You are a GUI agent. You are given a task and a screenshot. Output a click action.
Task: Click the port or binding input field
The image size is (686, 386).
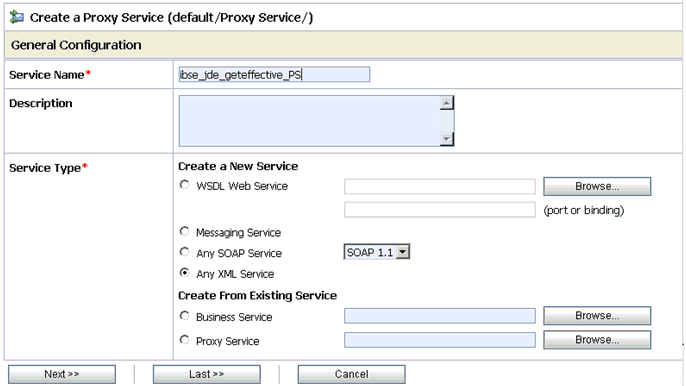coord(440,210)
